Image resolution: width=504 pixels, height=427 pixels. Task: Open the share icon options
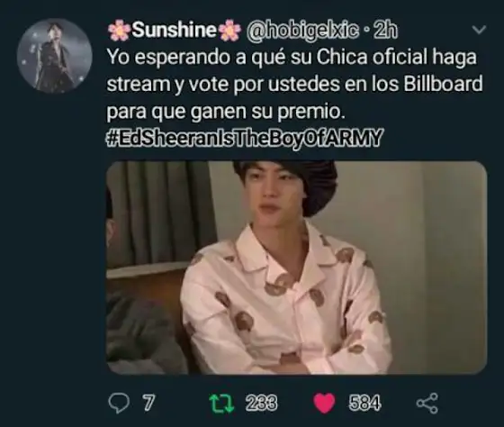click(427, 404)
